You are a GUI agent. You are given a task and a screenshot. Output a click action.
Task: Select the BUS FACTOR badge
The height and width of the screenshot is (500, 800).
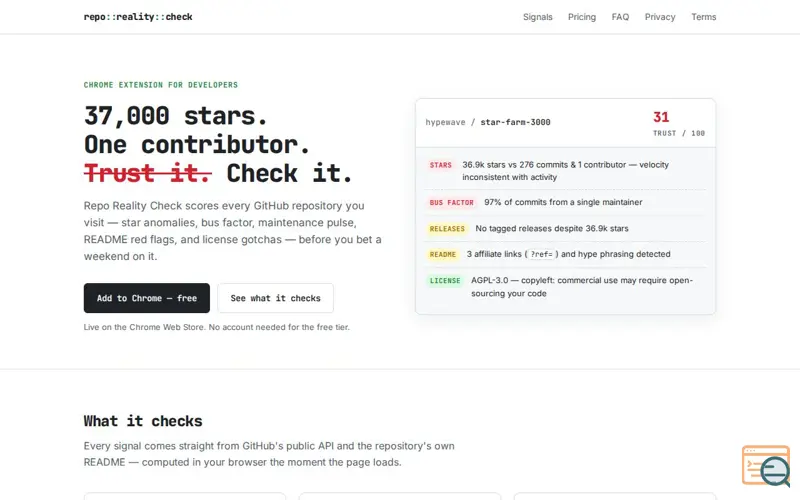(452, 203)
